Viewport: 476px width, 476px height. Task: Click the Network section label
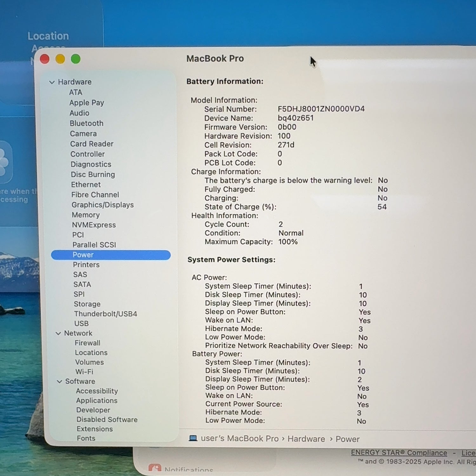coord(78,333)
